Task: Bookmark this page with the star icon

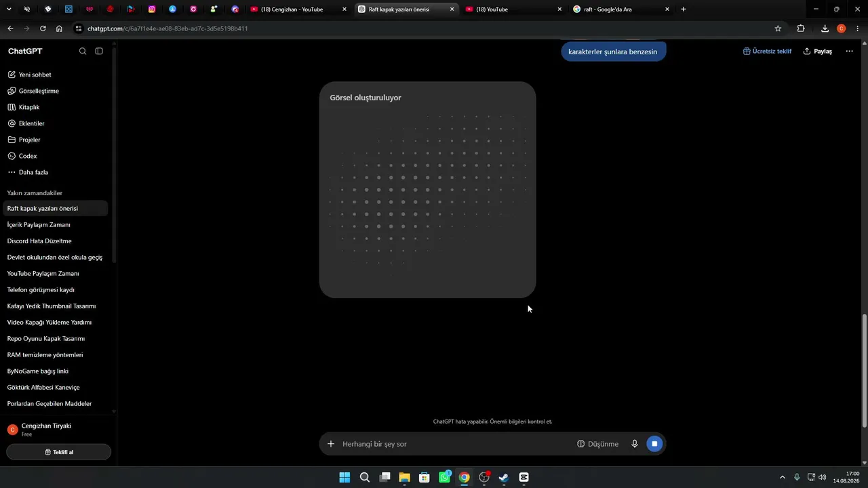Action: click(x=778, y=28)
